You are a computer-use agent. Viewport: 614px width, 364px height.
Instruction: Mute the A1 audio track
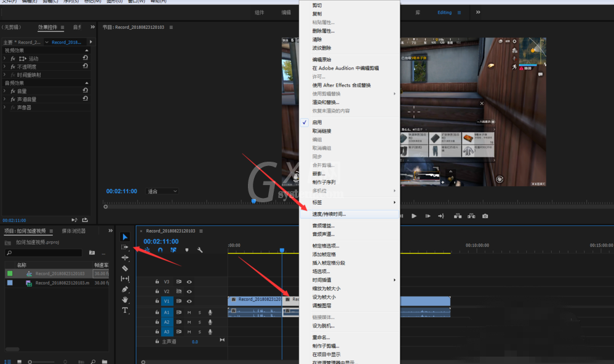pos(189,312)
